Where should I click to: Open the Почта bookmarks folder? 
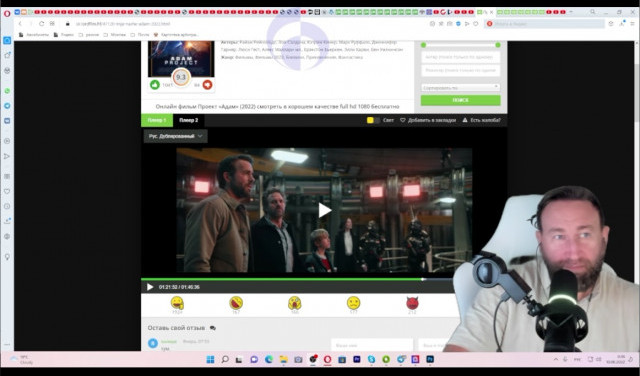140,35
